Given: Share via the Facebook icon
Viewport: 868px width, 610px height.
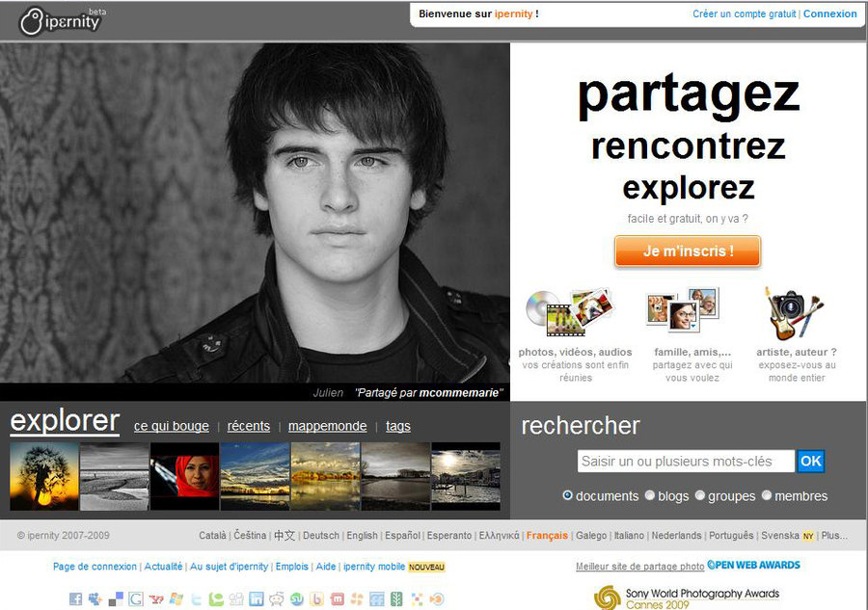Looking at the screenshot, I should pos(75,599).
